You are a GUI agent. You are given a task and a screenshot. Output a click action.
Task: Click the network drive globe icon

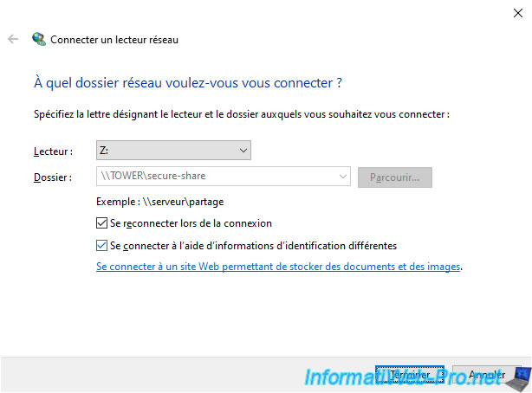pos(38,39)
